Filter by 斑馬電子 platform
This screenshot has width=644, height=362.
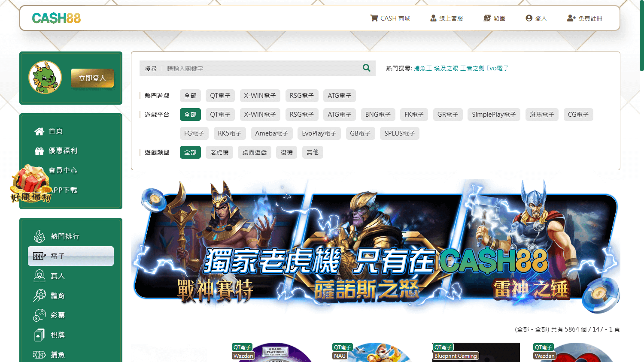tap(542, 115)
